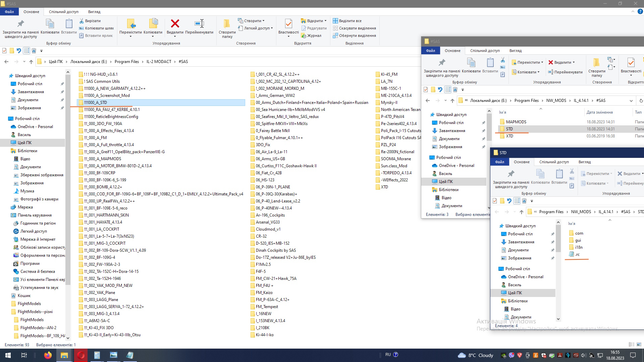Viewport: 644px width, 362px height.
Task: Select the !!!!000_A_STD folder
Action: tap(96, 103)
